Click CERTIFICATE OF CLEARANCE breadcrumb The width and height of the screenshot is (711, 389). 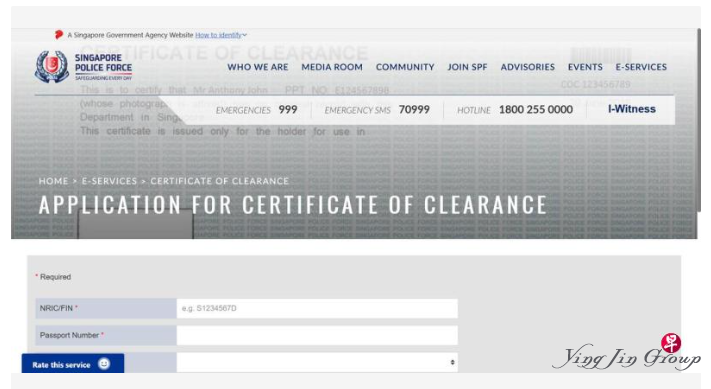219,181
